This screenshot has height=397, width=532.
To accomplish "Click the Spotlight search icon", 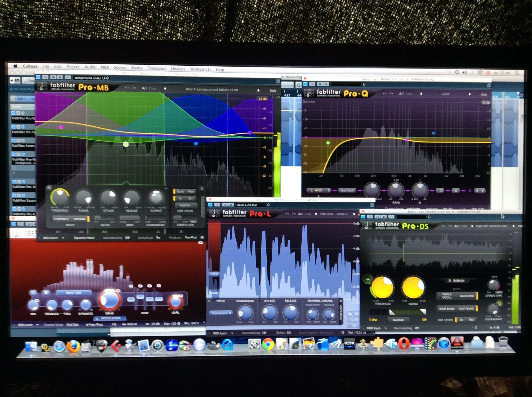I will pos(517,73).
